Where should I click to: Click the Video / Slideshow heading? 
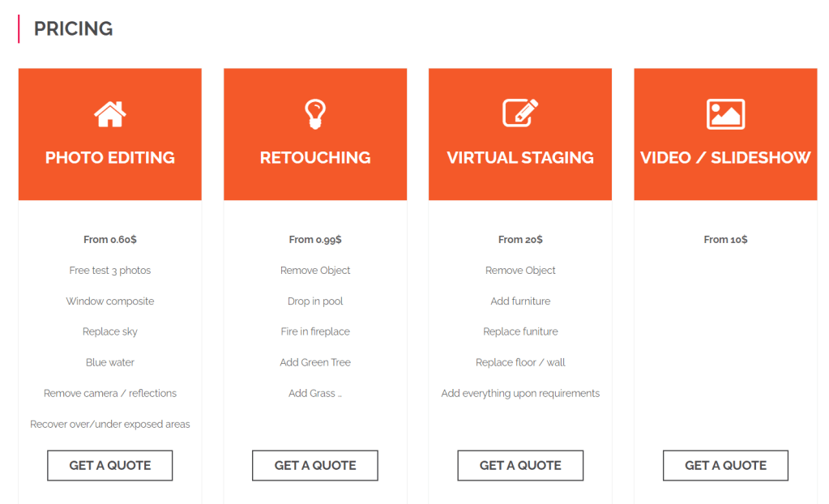coord(725,158)
